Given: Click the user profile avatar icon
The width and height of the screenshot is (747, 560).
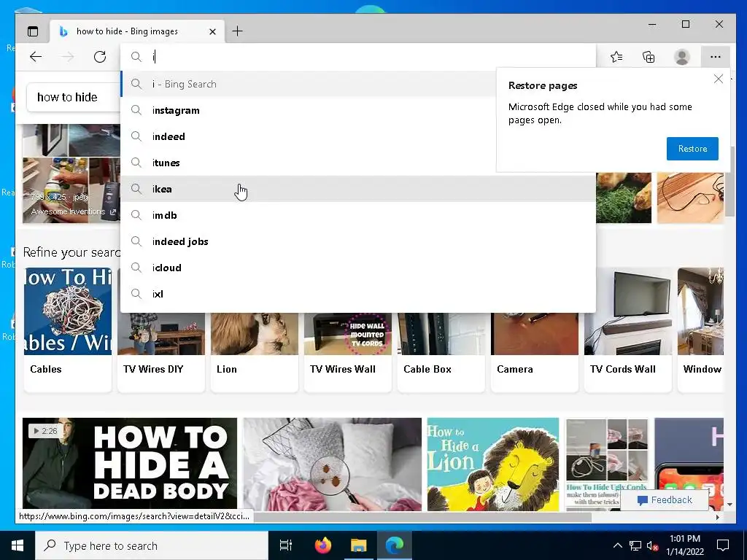Looking at the screenshot, I should click(x=682, y=57).
